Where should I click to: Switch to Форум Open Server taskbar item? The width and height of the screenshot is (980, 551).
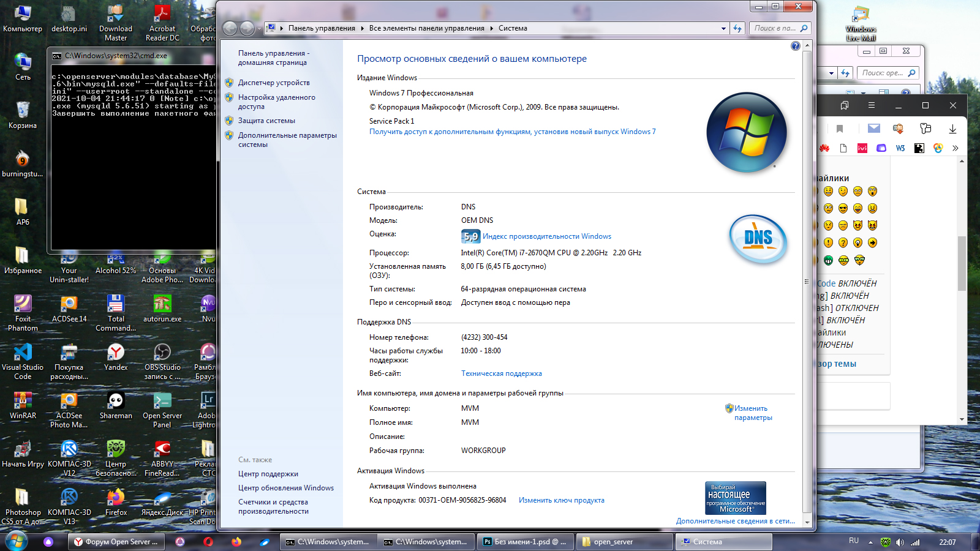(x=116, y=542)
